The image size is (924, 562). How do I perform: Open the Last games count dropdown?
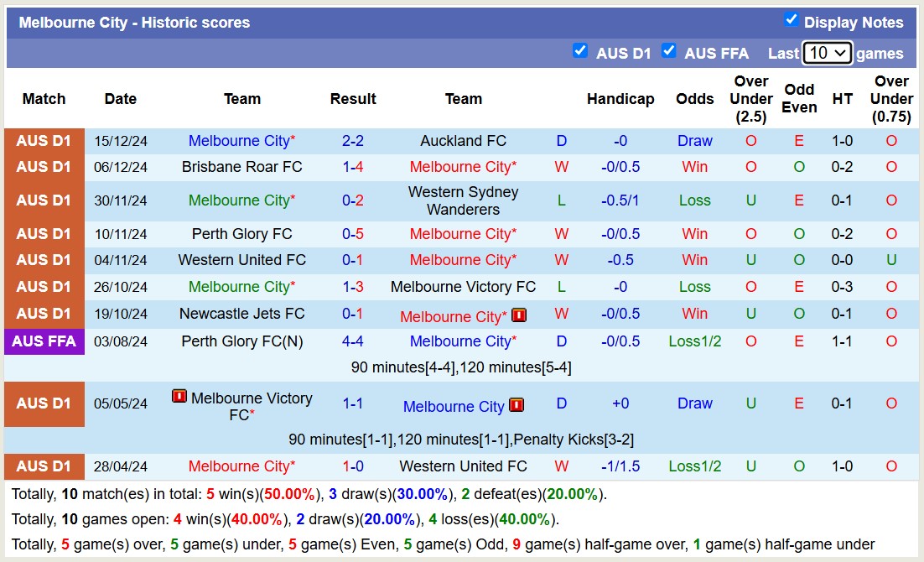828,52
